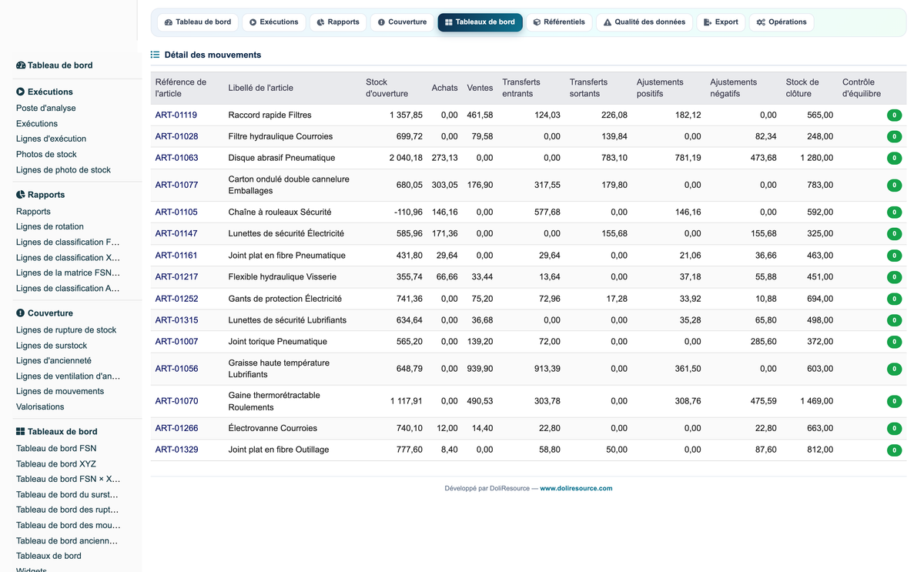The image size is (924, 572).
Task: Click the sidebar Exécutions play icon
Action: pos(21,92)
